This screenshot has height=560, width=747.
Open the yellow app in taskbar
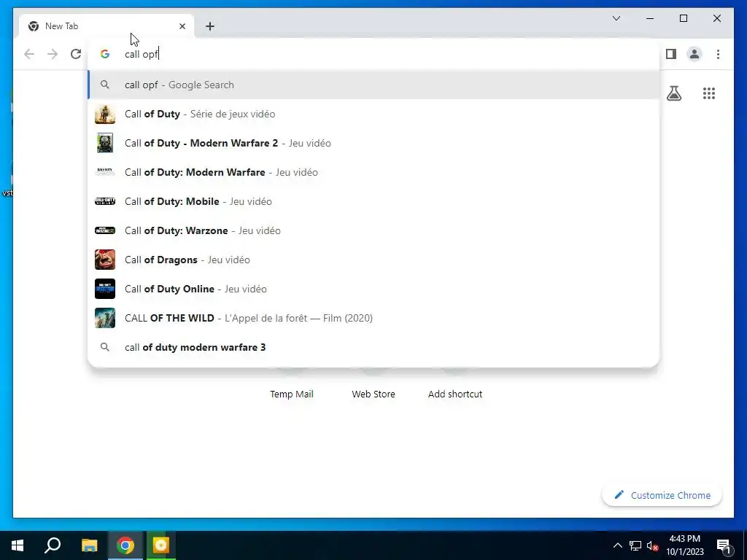[x=161, y=545]
